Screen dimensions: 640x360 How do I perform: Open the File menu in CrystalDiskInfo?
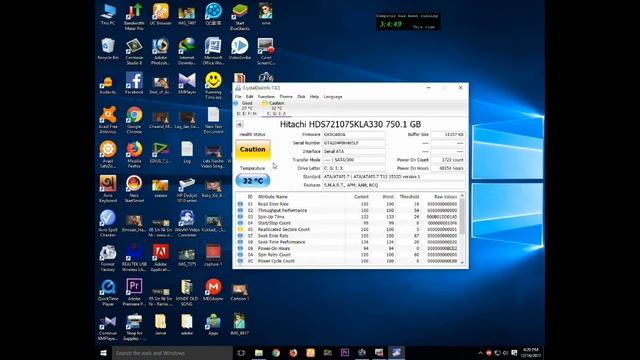[x=238, y=97]
